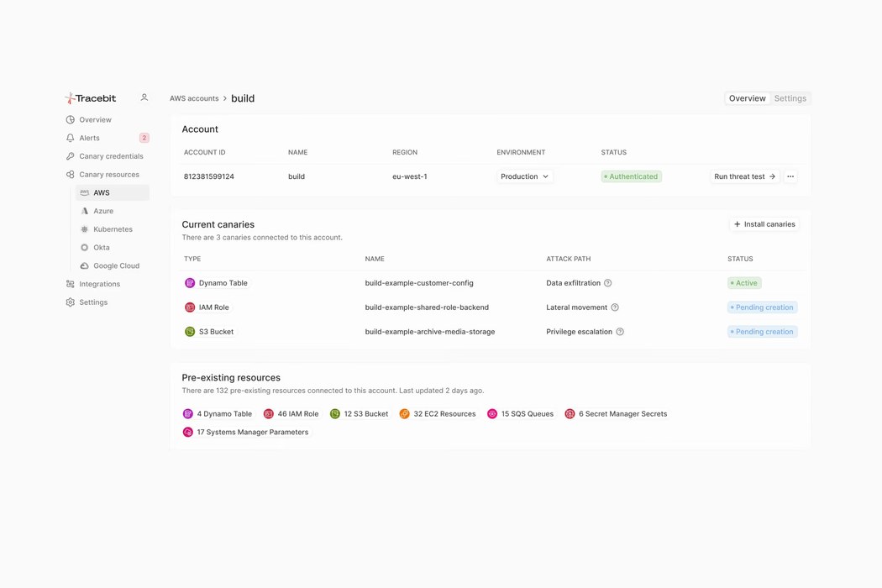Open Settings in the sidebar

[x=93, y=302]
